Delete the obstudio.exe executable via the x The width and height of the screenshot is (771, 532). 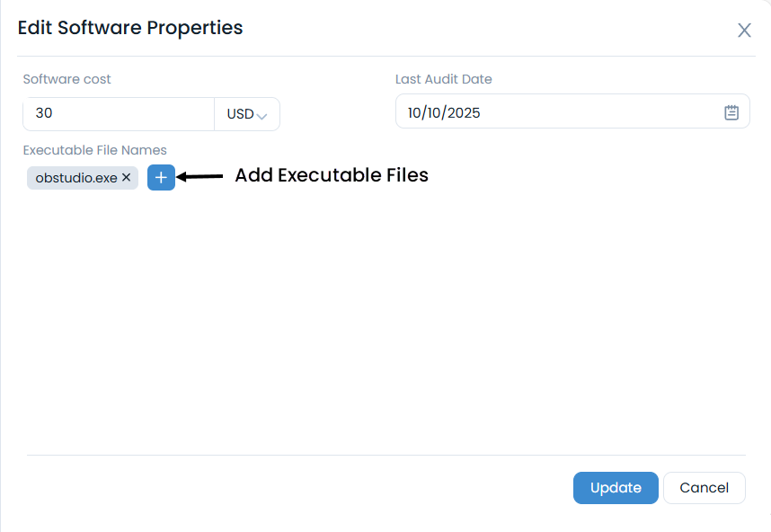(126, 177)
